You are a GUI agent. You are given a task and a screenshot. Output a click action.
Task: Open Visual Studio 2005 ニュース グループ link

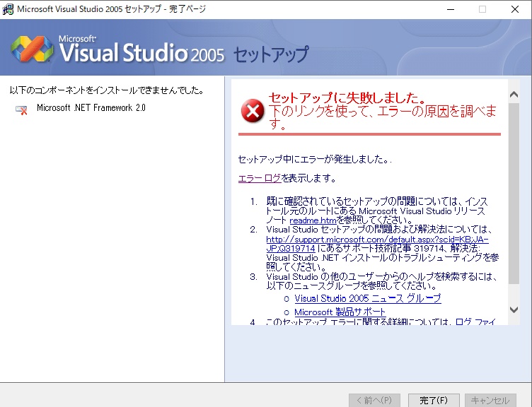pos(368,299)
